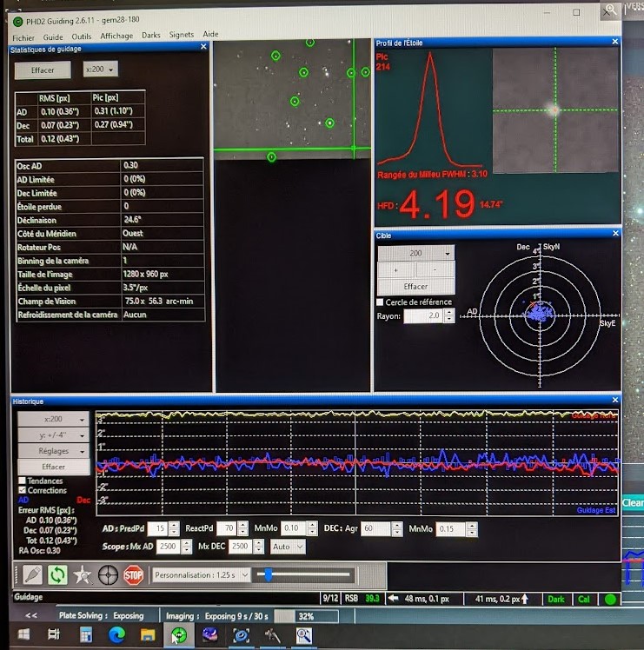Open the exposure time Personnalisation dropdown

coord(201,575)
